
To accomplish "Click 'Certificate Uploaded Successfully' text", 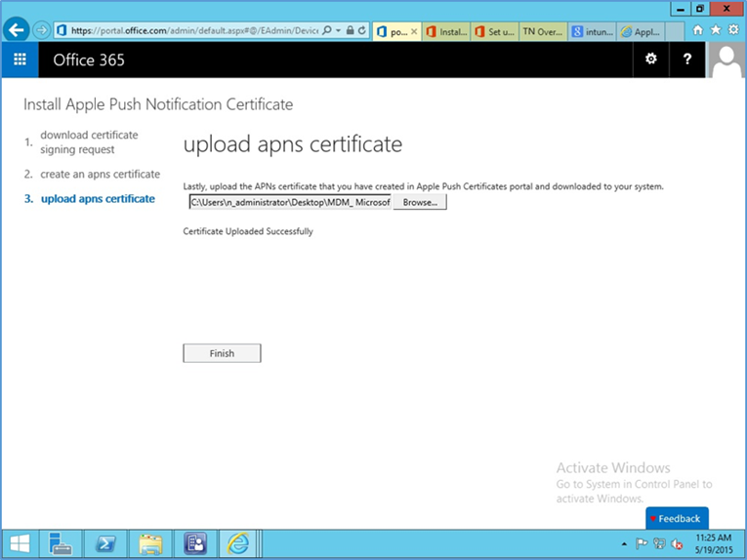I will [248, 232].
